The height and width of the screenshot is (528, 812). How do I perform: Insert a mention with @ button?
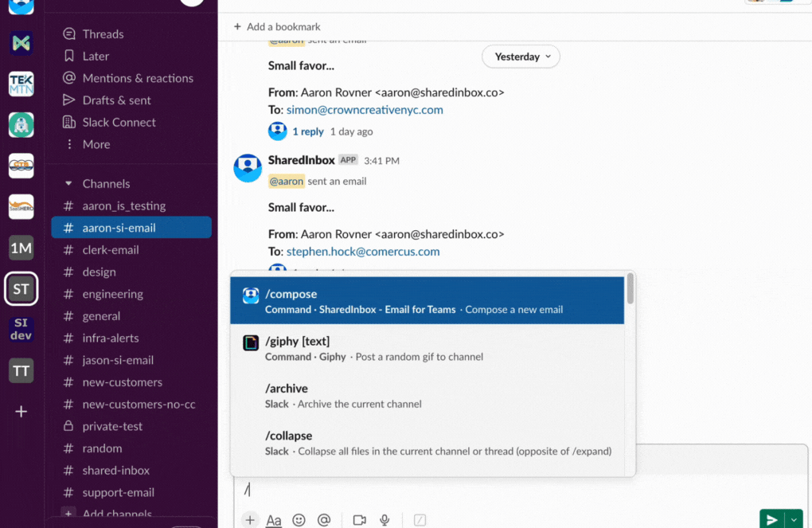coord(324,520)
